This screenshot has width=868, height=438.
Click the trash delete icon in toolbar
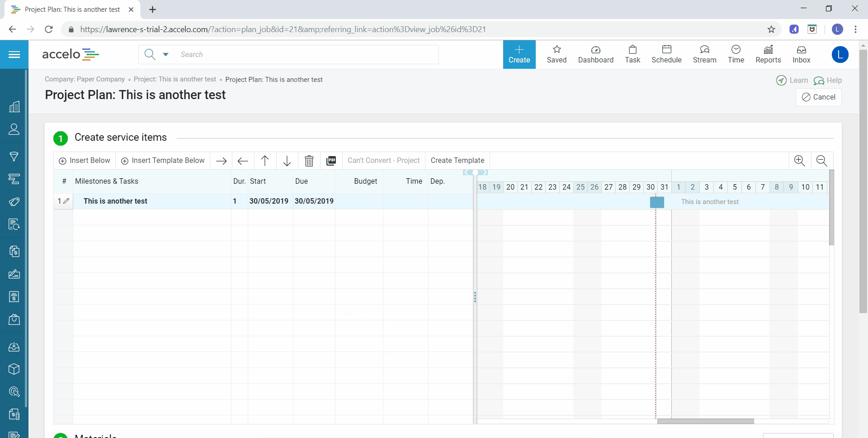point(309,161)
